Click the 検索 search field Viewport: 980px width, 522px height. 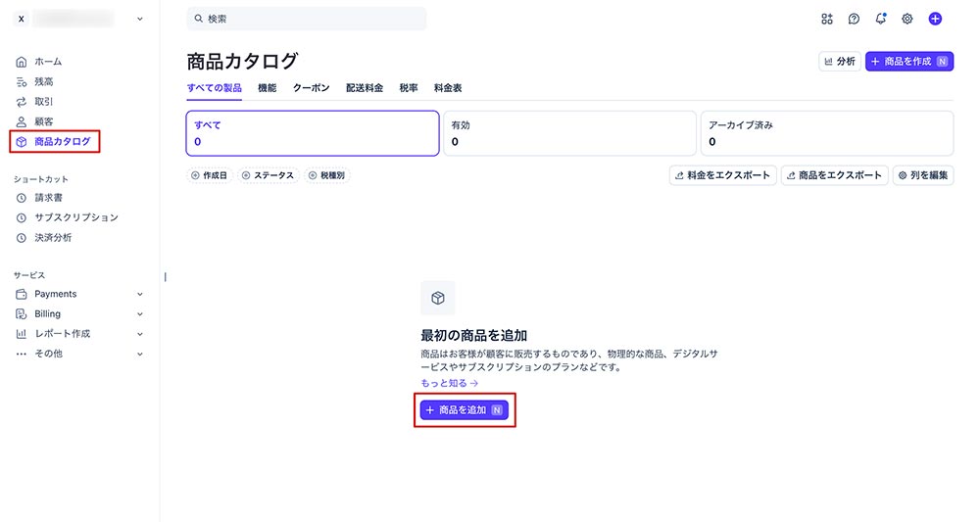[x=307, y=19]
